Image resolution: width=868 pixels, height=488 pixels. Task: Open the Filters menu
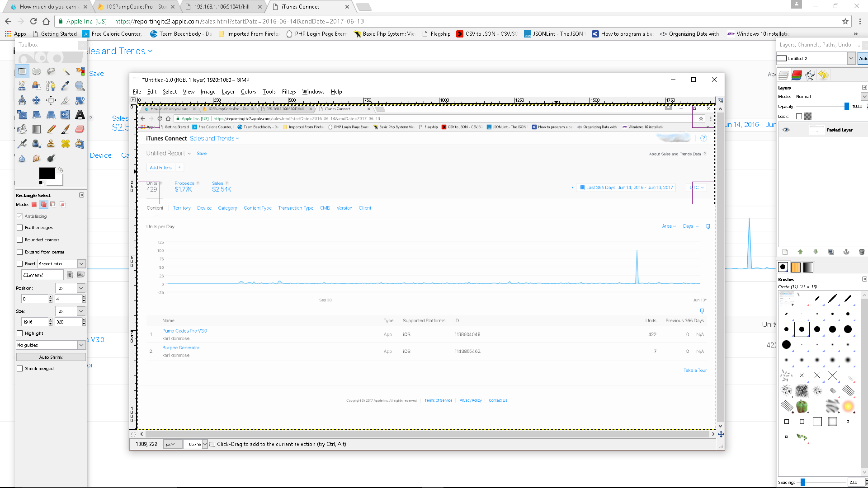pos(289,92)
